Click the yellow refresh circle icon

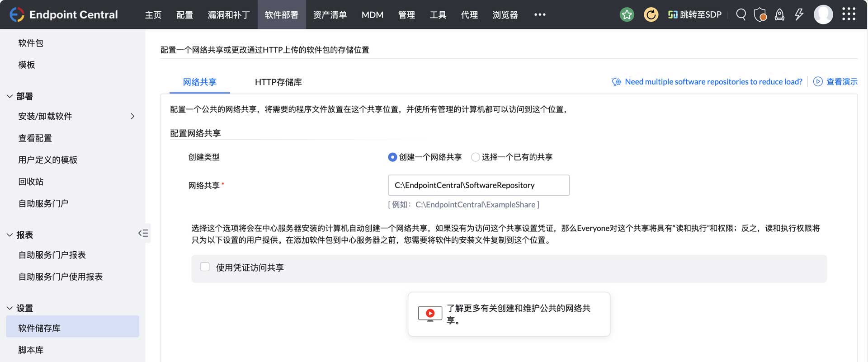(651, 14)
